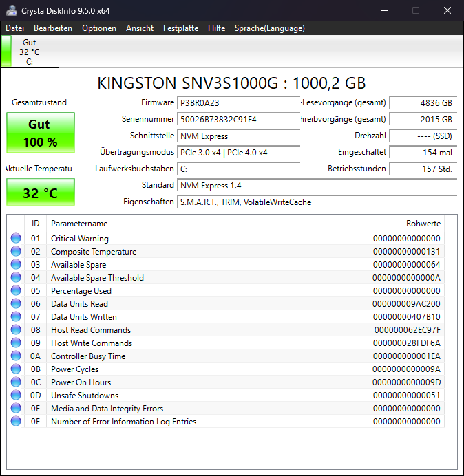Click status orb for Host Read Commands
This screenshot has height=476, width=464.
click(16, 329)
